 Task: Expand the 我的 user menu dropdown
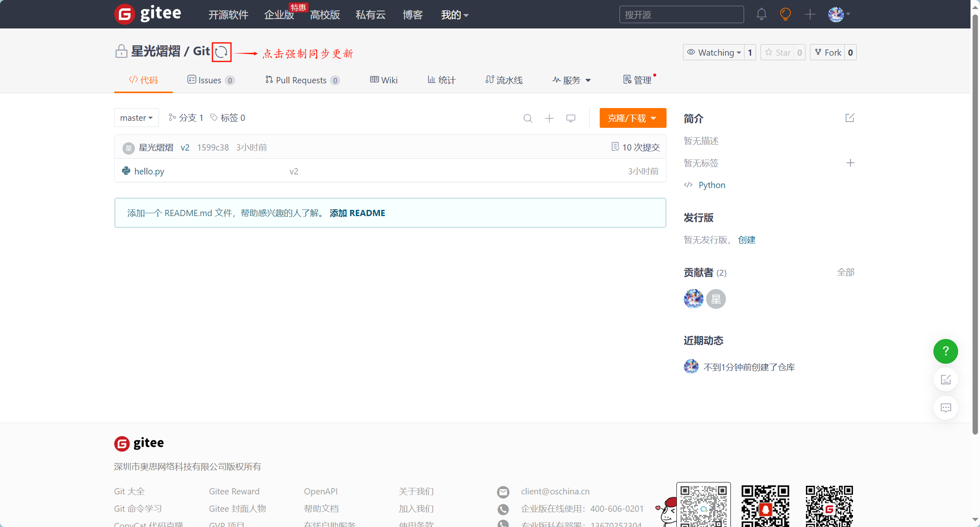(x=454, y=14)
